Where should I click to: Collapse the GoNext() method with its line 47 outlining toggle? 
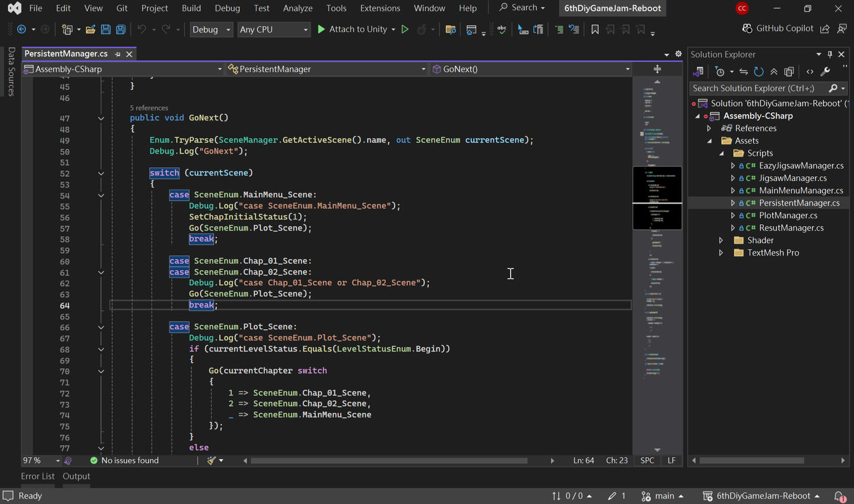(101, 119)
